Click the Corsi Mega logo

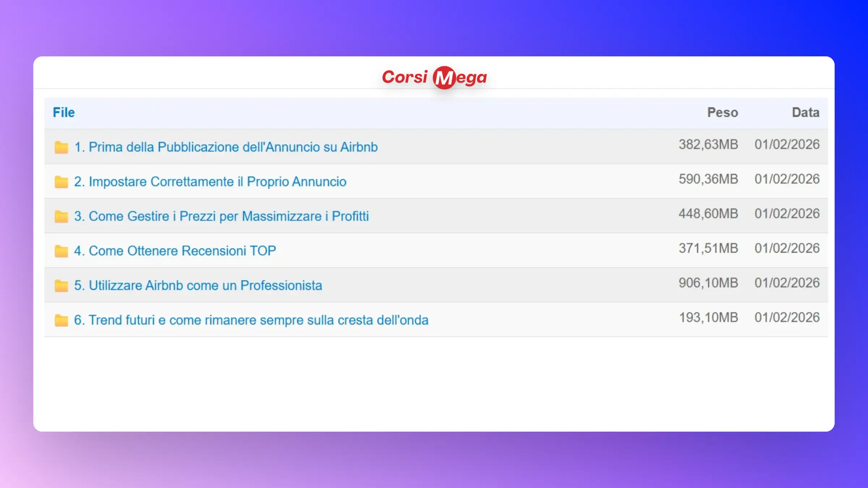434,77
